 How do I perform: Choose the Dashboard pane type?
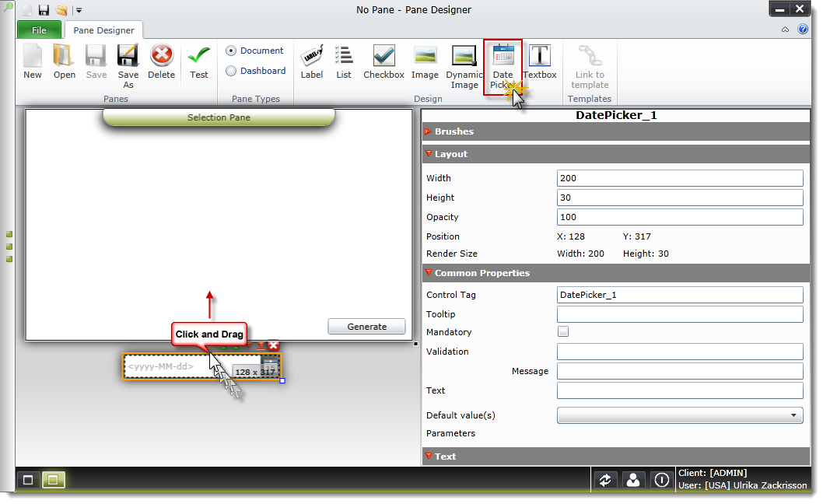pyautogui.click(x=231, y=71)
